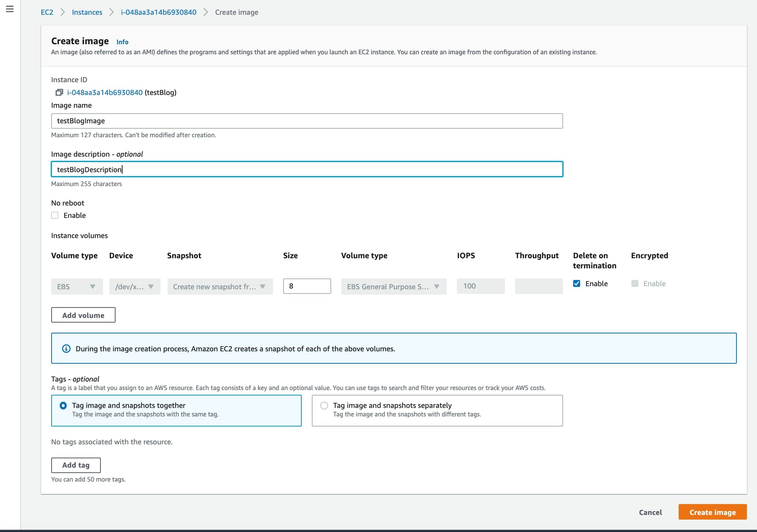Open instance ID link under Instance ID
Screen dimensions: 757x532
(x=105, y=92)
